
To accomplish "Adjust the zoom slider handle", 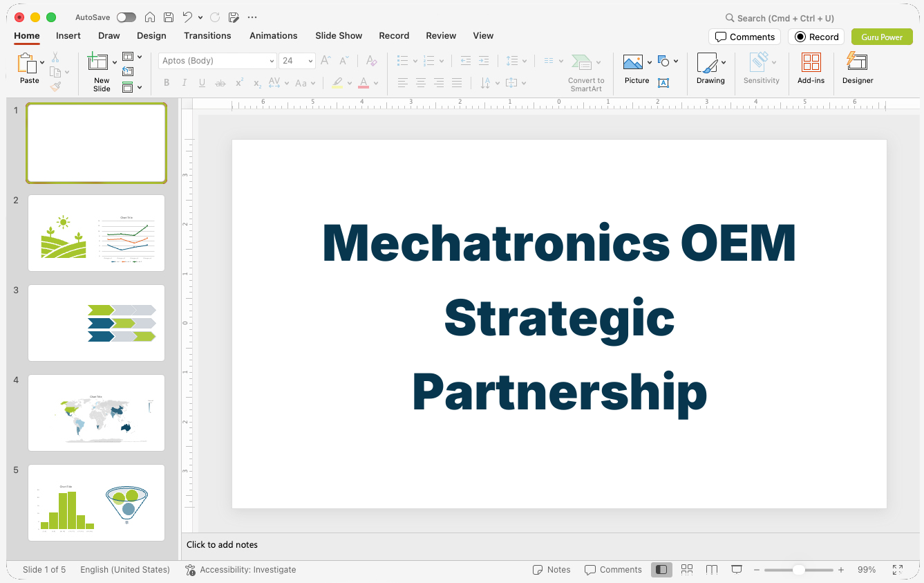I will [798, 570].
